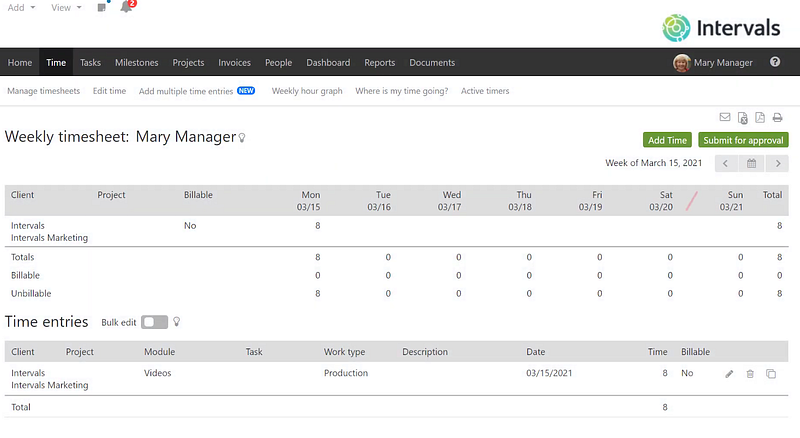Toggle the Bulk edit switch
This screenshot has width=800, height=438.
(155, 322)
